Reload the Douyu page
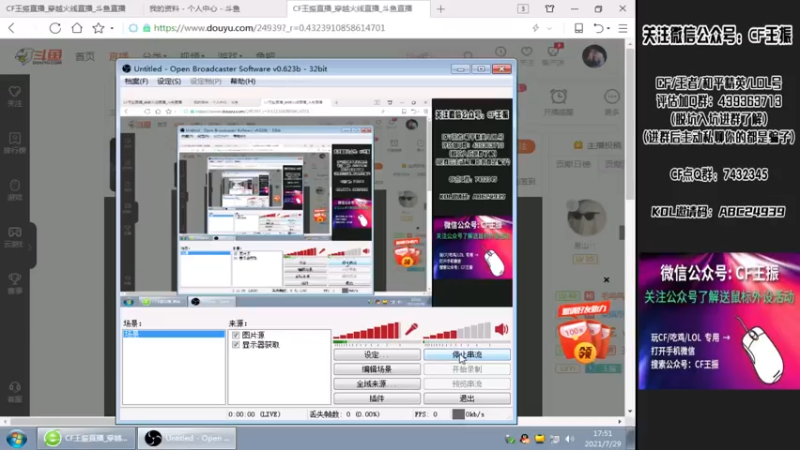This screenshot has height=450, width=800. [x=55, y=28]
